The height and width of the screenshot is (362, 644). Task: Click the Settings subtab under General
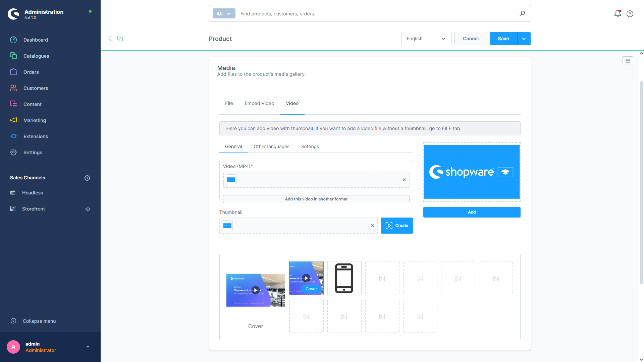[x=310, y=146]
